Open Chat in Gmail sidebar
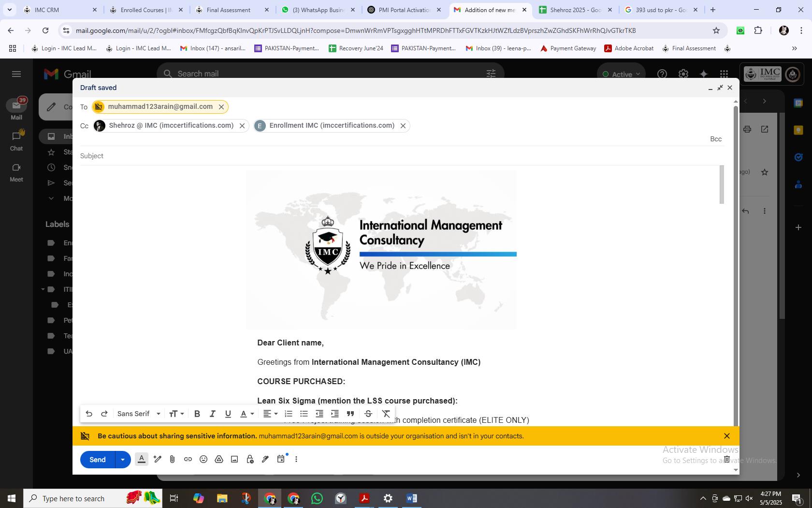The height and width of the screenshot is (508, 812). click(x=16, y=140)
